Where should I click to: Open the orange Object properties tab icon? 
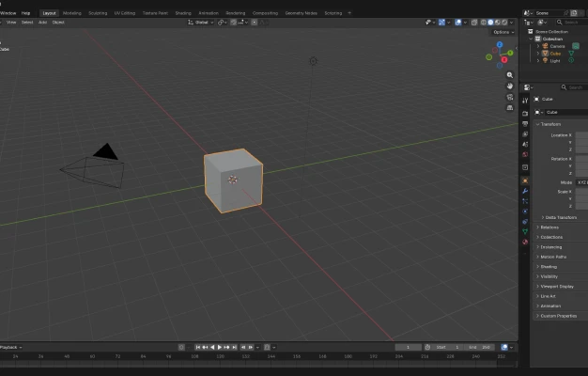point(525,180)
